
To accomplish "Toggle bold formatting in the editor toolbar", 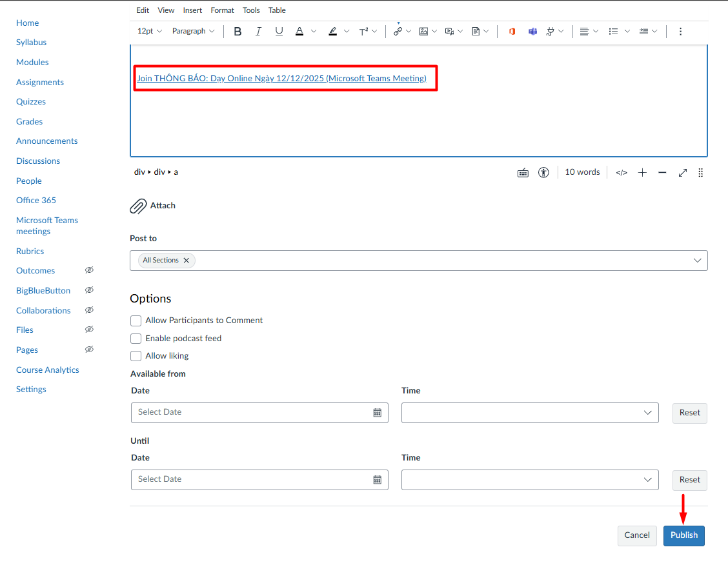I will tap(238, 31).
